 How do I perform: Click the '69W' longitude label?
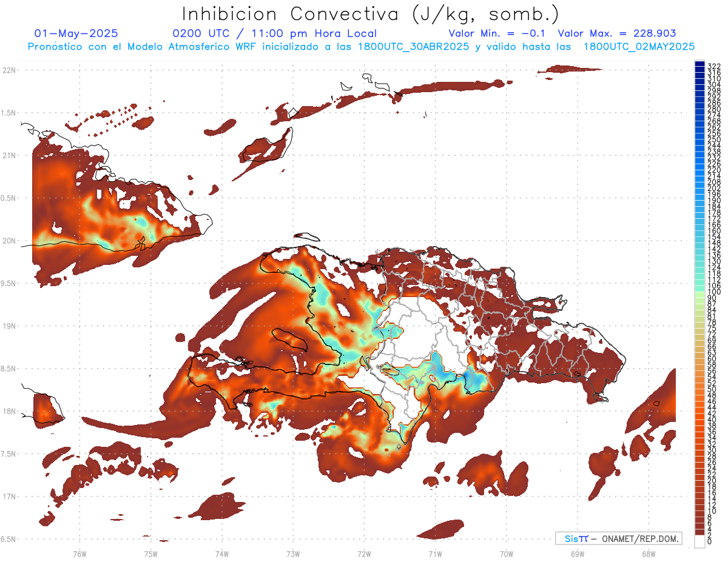577,554
